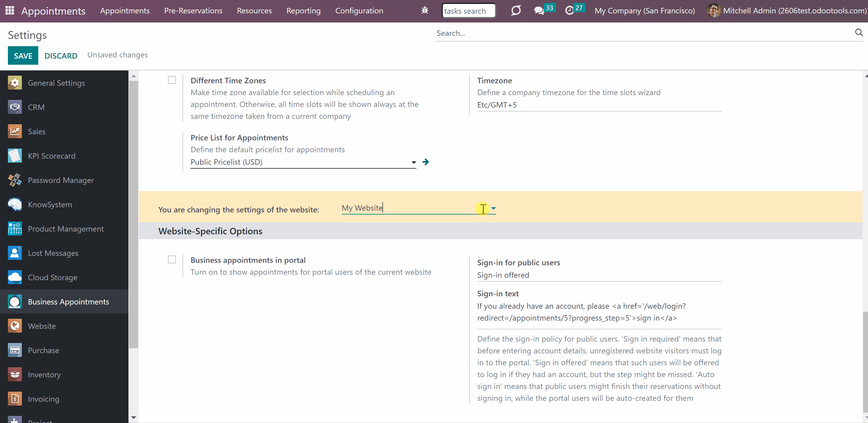The image size is (868, 423).
Task: Click Mitchell Admin avatar picture
Action: coord(714,10)
